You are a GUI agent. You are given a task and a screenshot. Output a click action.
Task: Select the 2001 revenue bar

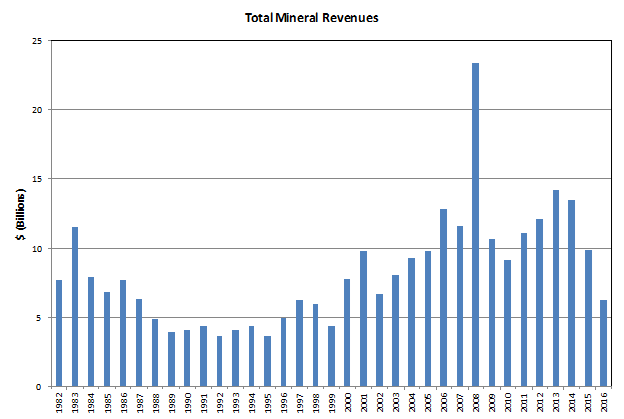click(x=363, y=319)
